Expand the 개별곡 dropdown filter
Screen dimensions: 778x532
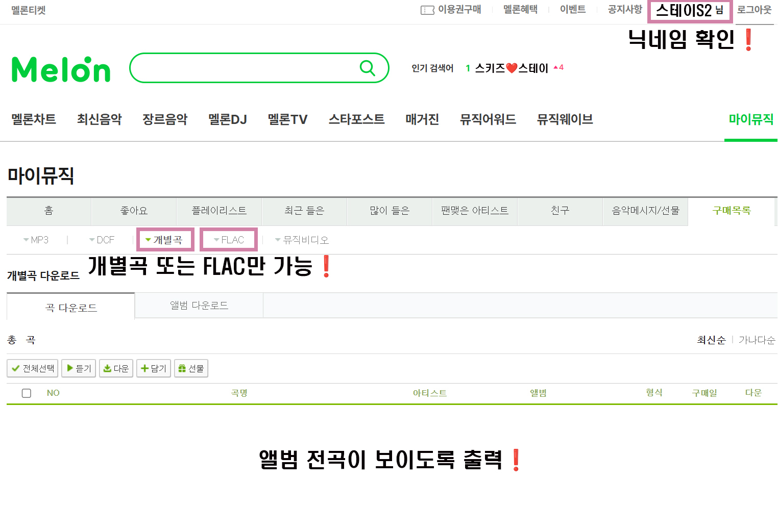point(164,240)
